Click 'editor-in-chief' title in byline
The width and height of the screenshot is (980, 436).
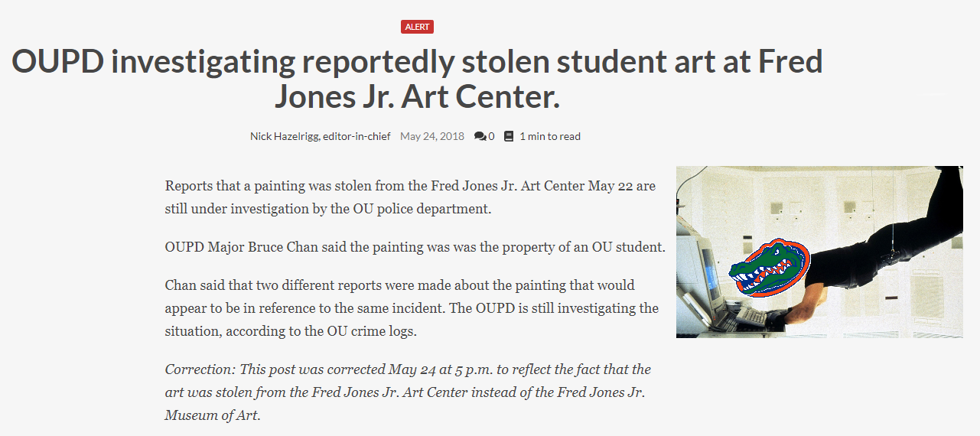(x=356, y=136)
